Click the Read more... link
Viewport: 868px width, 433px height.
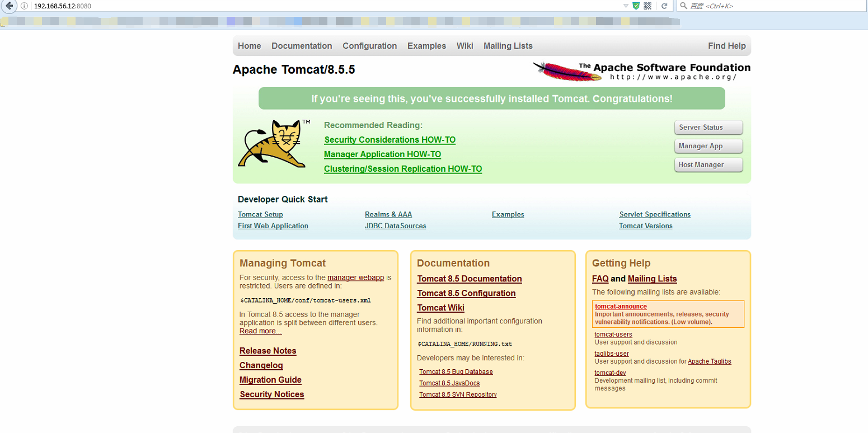tap(261, 331)
